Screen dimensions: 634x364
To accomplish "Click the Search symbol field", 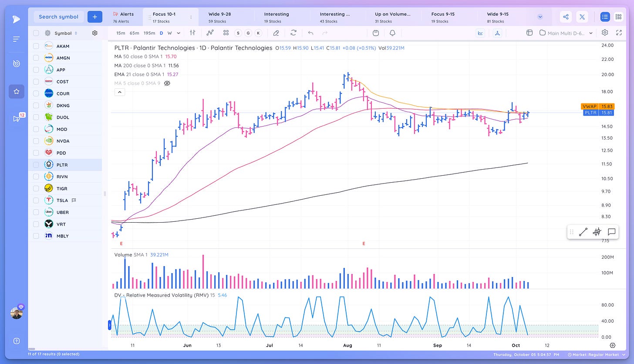I will coord(59,17).
